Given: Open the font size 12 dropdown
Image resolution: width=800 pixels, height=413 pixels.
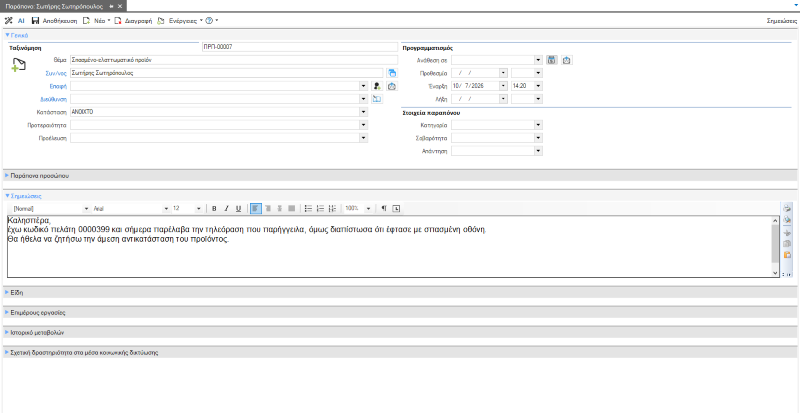Looking at the screenshot, I should [199, 209].
